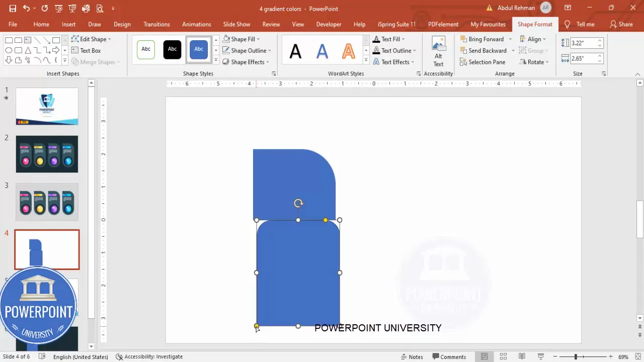Expand the shape styles gallery More arrow
Screen dimensions: 644x362
pyautogui.click(x=216, y=60)
